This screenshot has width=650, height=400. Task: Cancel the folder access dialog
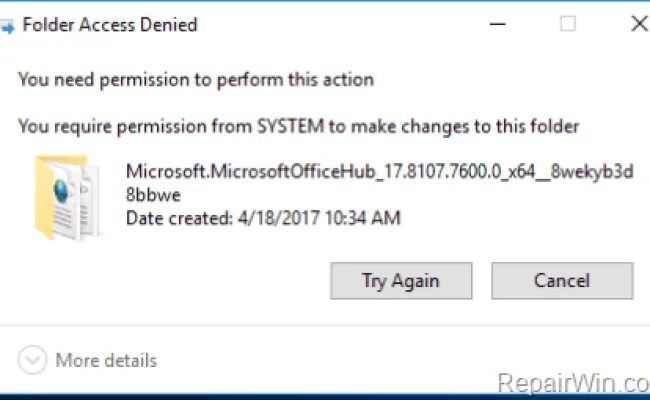[562, 281]
